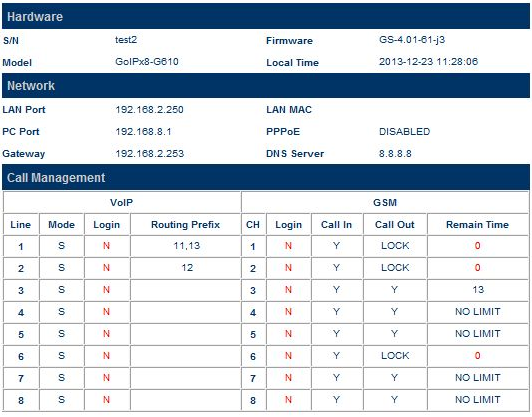532x417 pixels.
Task: Click the Local Time value
Action: (x=428, y=62)
